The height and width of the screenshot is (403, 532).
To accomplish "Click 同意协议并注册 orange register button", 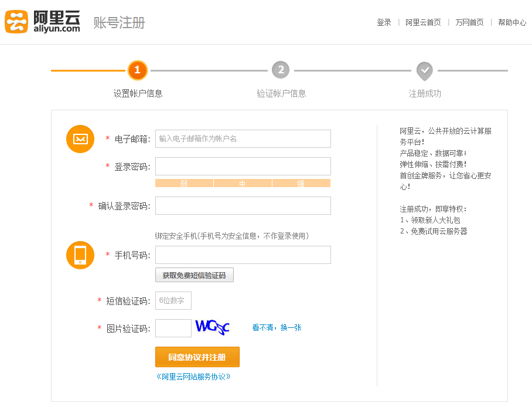I will coord(197,357).
